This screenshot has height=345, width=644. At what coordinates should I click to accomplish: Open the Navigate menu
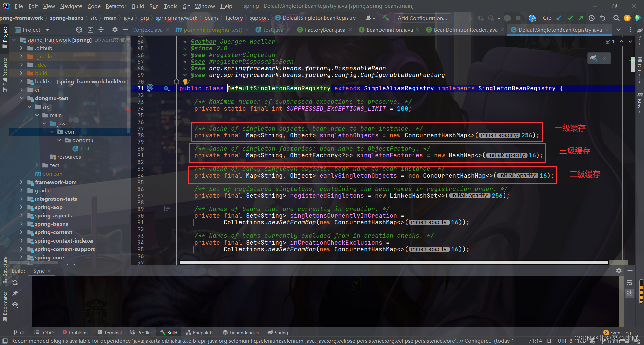pyautogui.click(x=71, y=6)
